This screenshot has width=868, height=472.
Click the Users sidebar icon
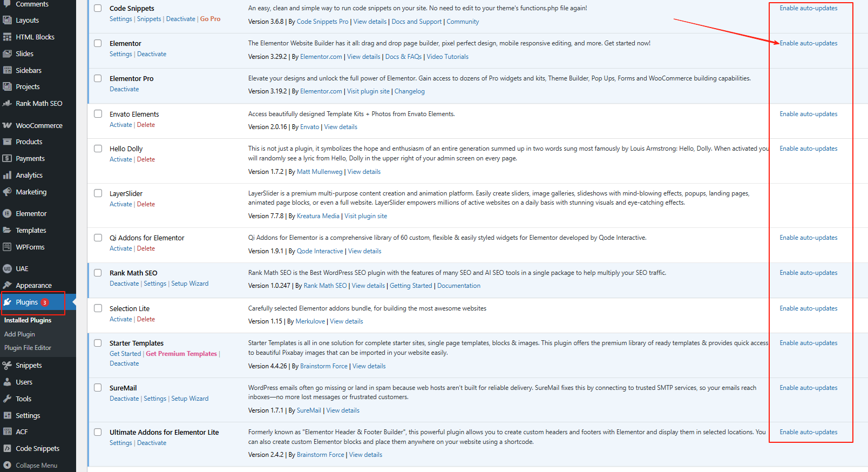7,382
